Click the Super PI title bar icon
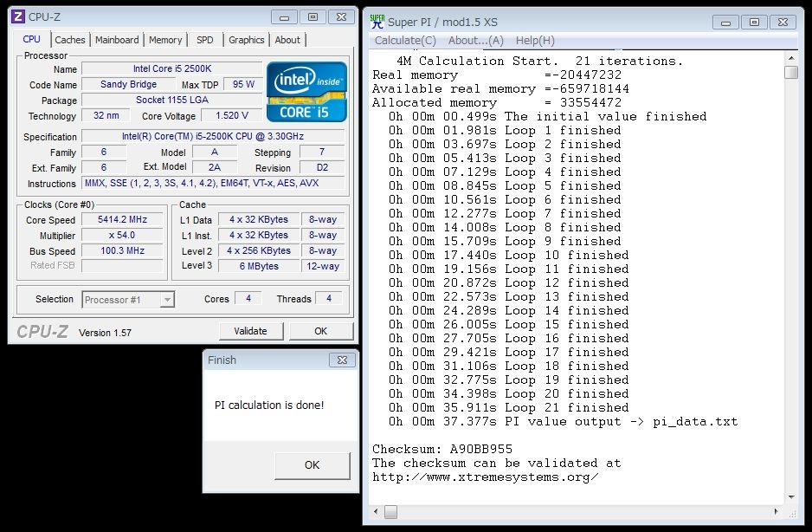 click(377, 22)
